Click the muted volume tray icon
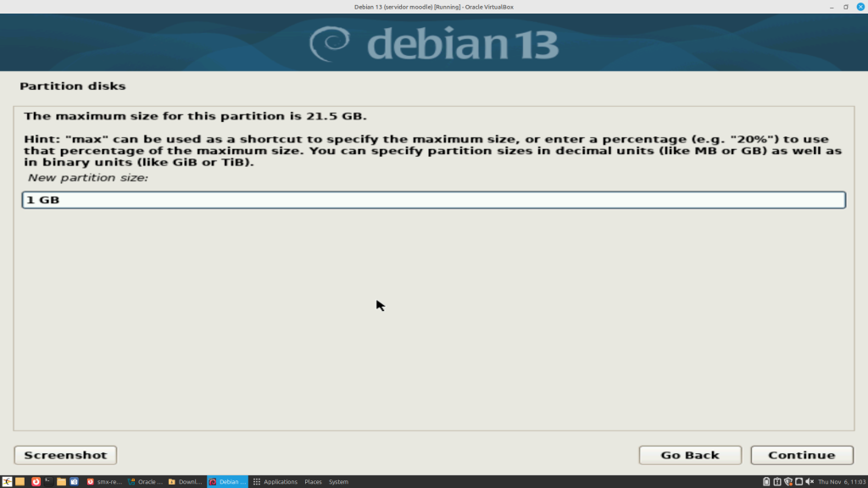The height and width of the screenshot is (488, 868). 808,481
